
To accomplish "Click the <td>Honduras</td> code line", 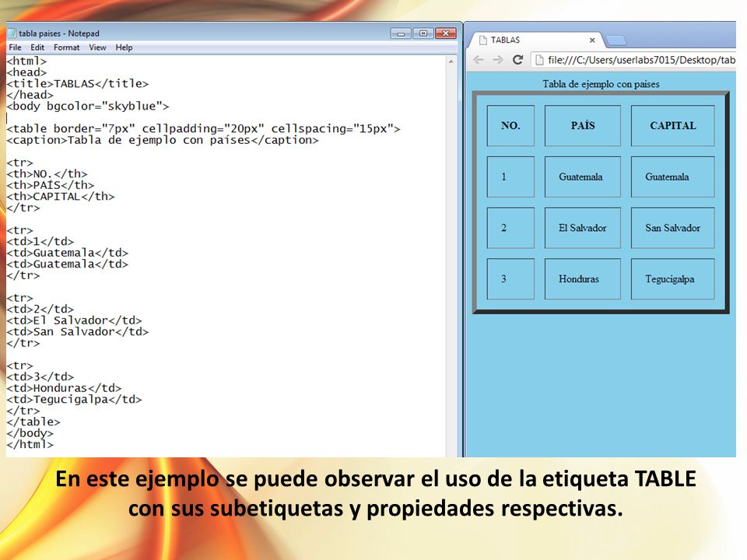I will pyautogui.click(x=64, y=388).
